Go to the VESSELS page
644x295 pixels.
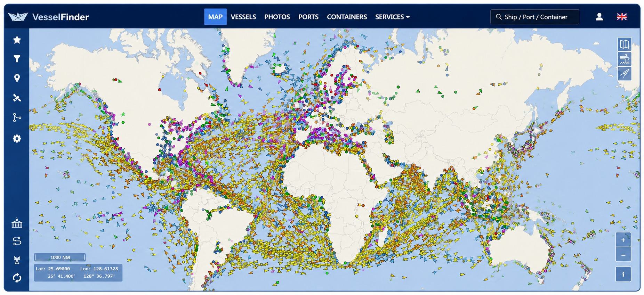(243, 17)
